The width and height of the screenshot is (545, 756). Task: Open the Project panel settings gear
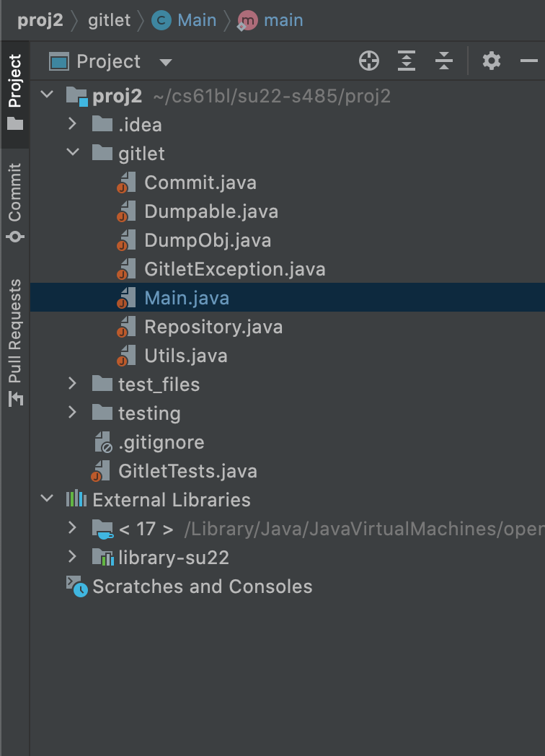coord(492,61)
